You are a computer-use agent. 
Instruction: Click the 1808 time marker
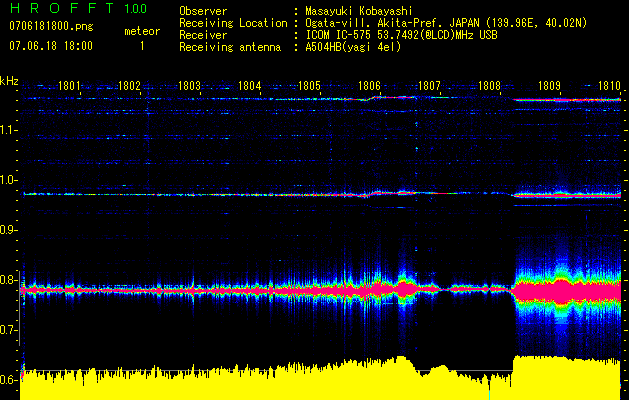489,85
